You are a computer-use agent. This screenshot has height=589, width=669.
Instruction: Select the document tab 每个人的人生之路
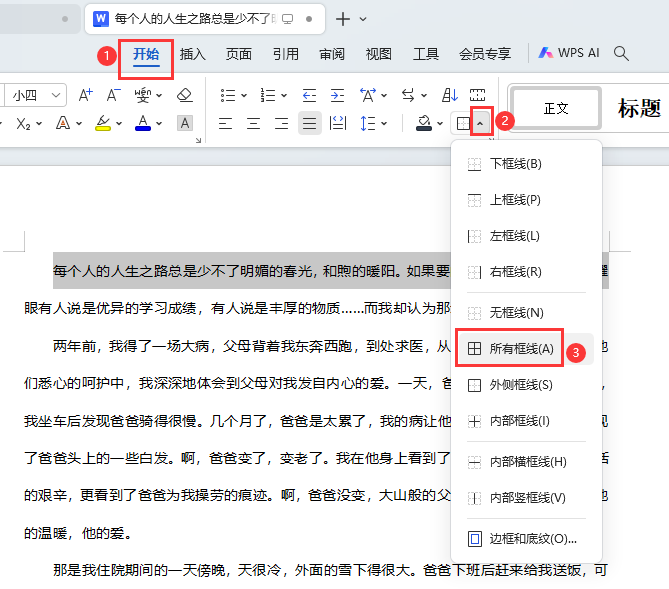click(x=205, y=19)
